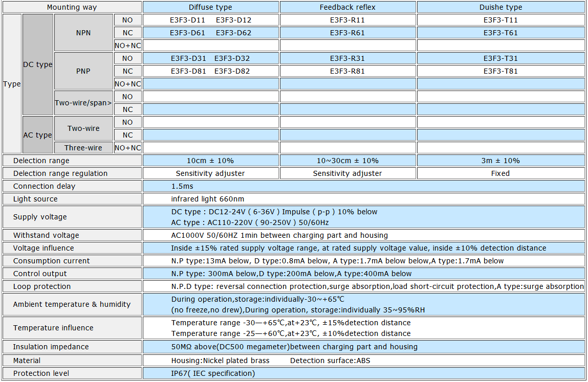Select the 'Diffuse type' column header
This screenshot has width=588, height=382.
click(x=210, y=7)
